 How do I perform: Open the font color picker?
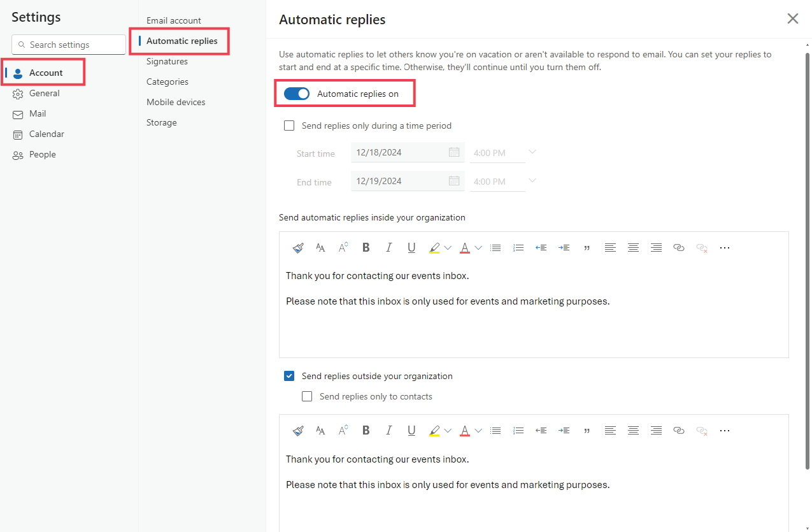coord(478,247)
